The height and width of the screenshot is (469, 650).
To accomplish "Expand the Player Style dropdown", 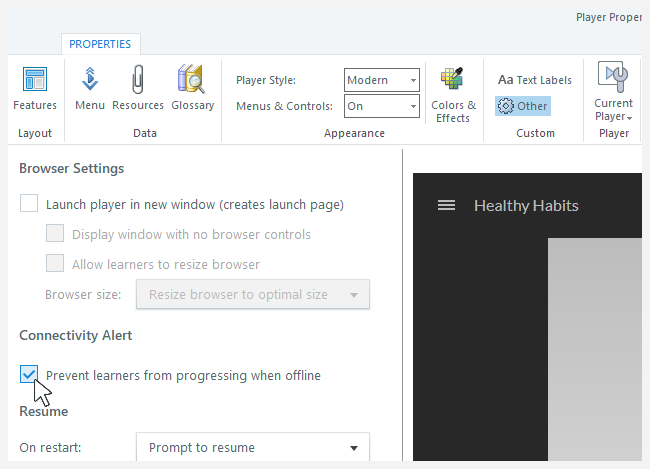I will pyautogui.click(x=382, y=80).
